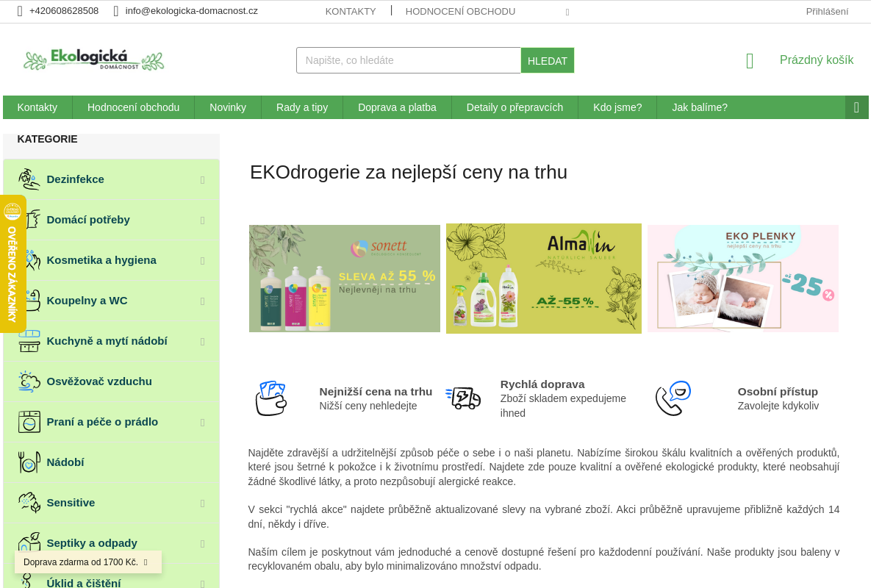Click the HLEDAT search button
Image resolution: width=882 pixels, height=588 pixels.
click(548, 60)
